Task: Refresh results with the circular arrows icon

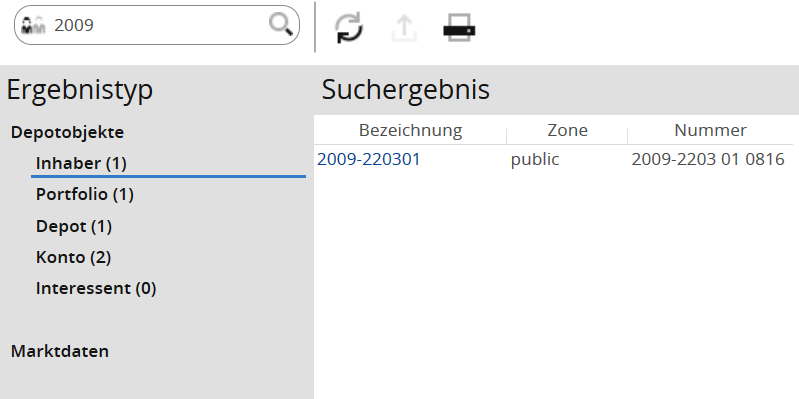Action: point(349,27)
